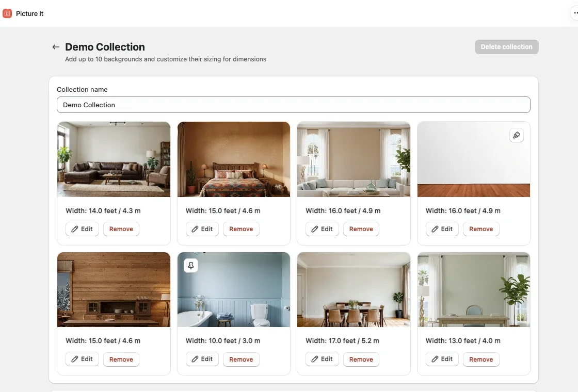Edit the 17.0 feet dining room background
Screen dimensions: 578x392
click(322, 359)
